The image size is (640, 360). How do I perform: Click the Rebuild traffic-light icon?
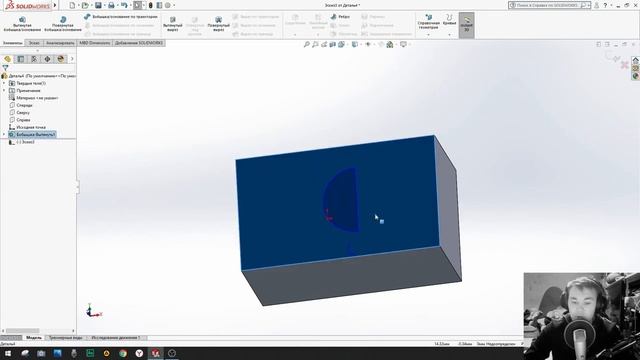pyautogui.click(x=151, y=5)
